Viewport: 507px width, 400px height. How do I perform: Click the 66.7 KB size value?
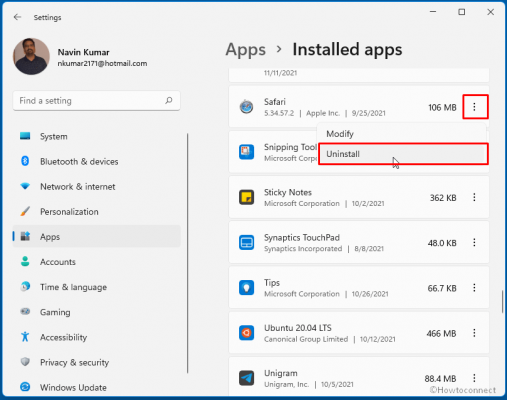tap(442, 288)
